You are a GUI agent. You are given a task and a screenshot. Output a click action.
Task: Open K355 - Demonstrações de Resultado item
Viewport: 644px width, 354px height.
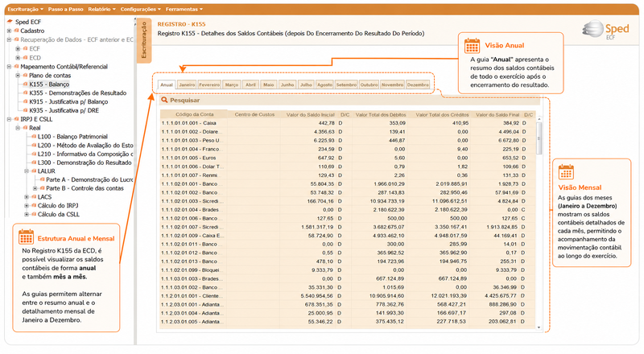click(x=77, y=93)
